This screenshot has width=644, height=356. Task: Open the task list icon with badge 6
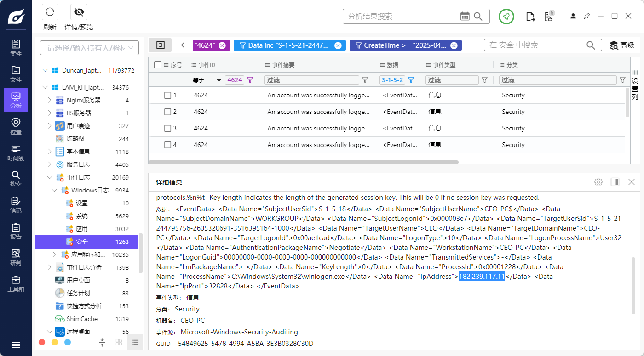click(x=549, y=17)
